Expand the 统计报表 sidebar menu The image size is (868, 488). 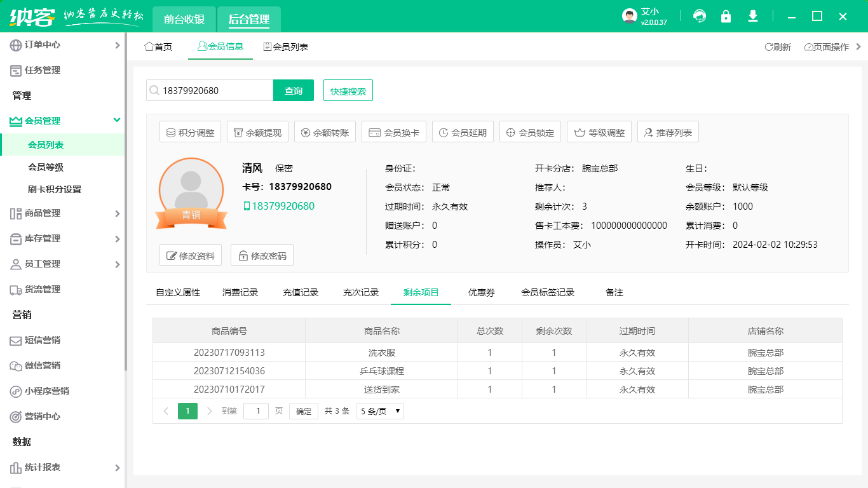coord(62,468)
